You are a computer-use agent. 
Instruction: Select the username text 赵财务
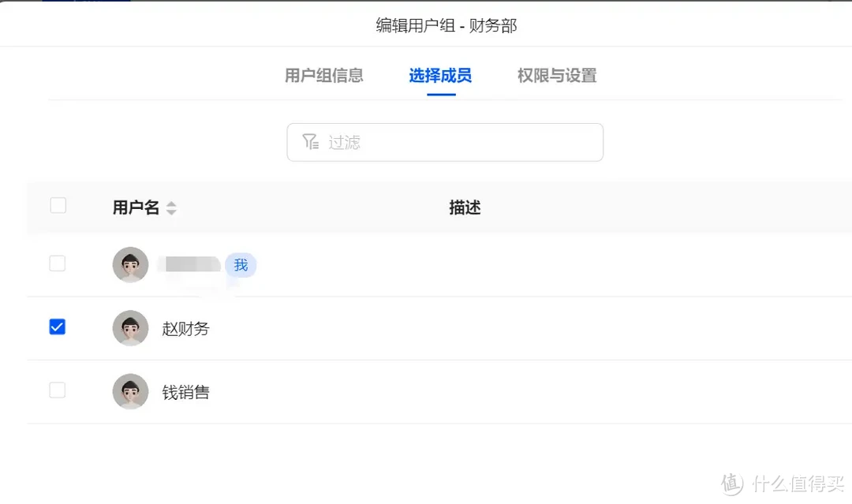coord(185,329)
